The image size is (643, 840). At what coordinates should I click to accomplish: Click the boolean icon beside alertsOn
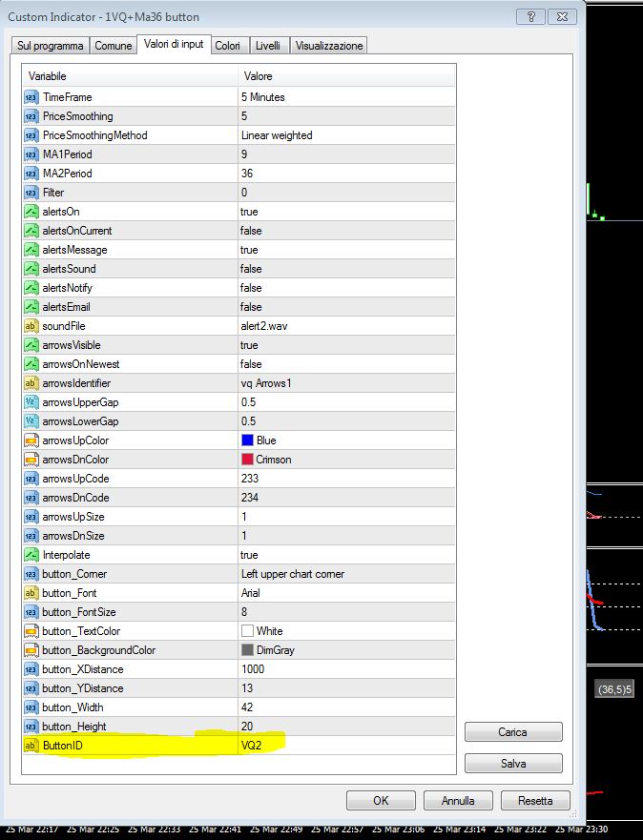[31, 212]
